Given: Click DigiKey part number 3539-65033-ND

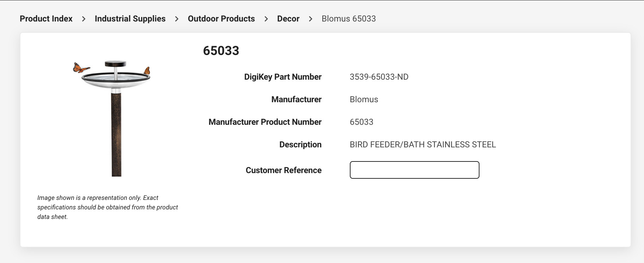Looking at the screenshot, I should [379, 77].
